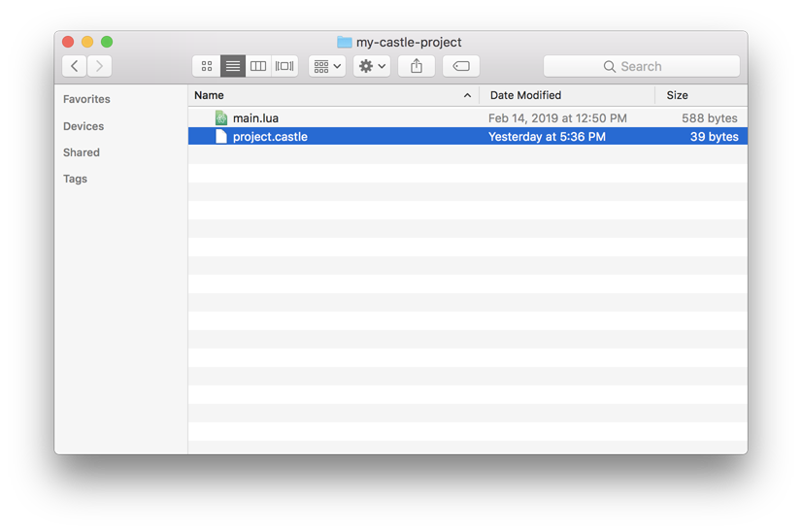Sort by the Name column header

click(333, 95)
